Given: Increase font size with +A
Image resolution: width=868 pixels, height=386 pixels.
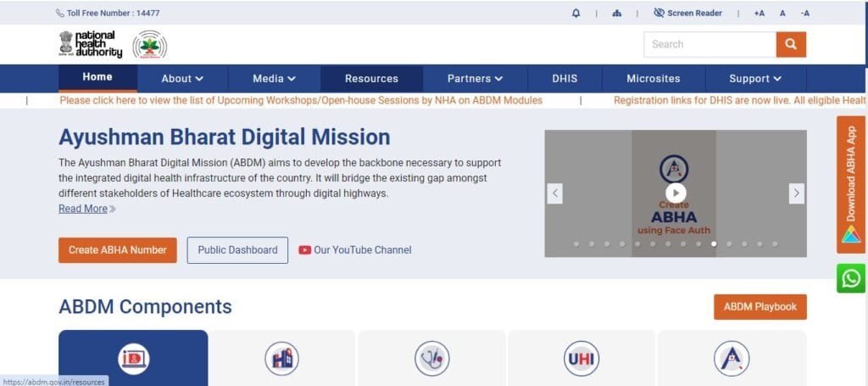Looking at the screenshot, I should [759, 14].
